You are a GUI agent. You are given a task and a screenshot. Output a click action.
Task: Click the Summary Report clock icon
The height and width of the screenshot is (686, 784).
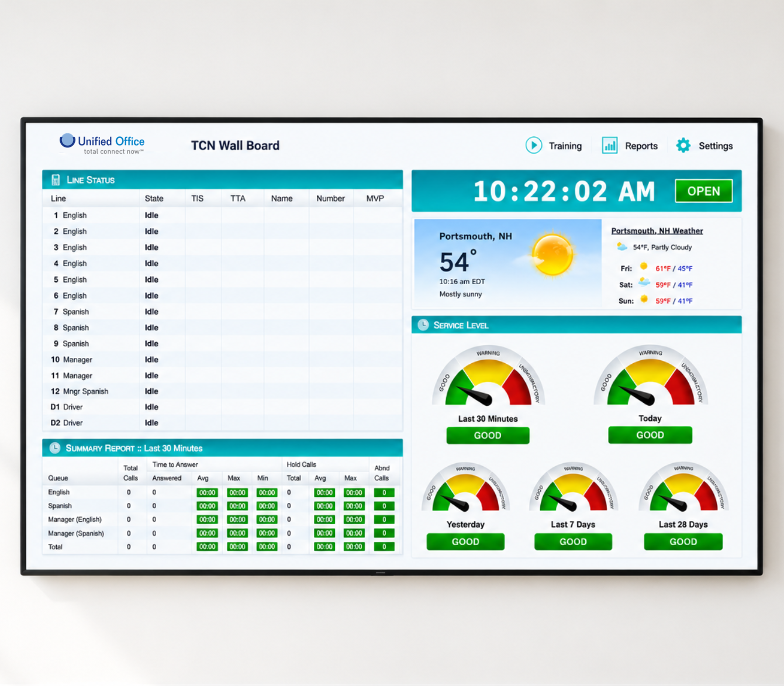click(55, 448)
